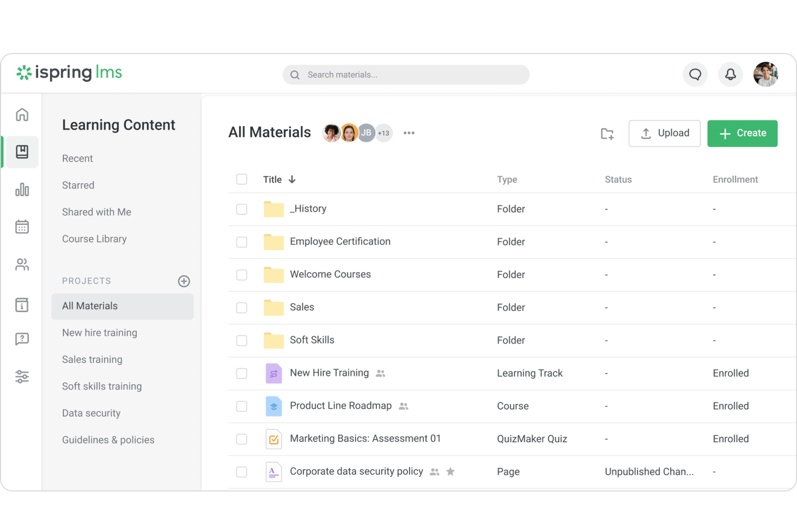This screenshot has height=532, width=797.
Task: Open Product Line Roadmap course
Action: click(x=341, y=406)
